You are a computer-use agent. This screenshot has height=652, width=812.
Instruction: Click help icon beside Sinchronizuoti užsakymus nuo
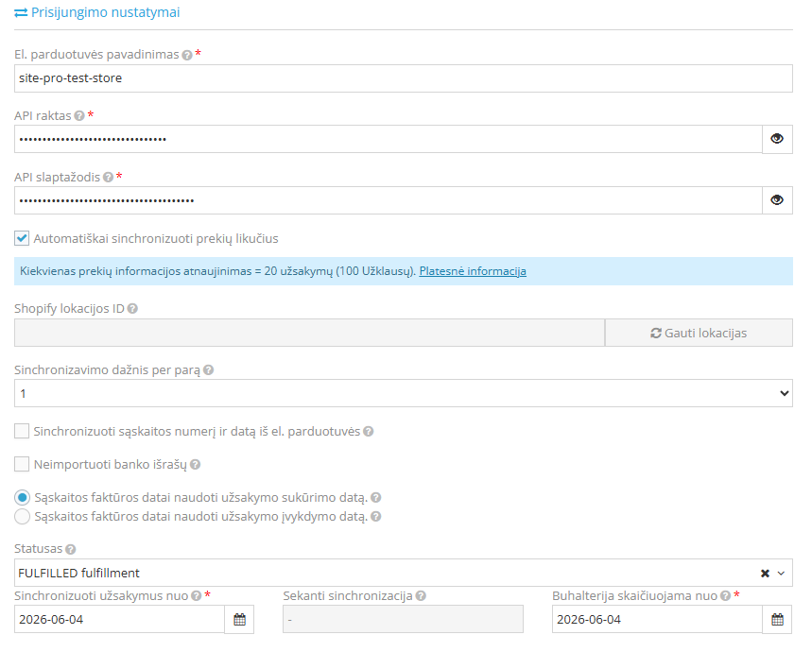pos(197,596)
